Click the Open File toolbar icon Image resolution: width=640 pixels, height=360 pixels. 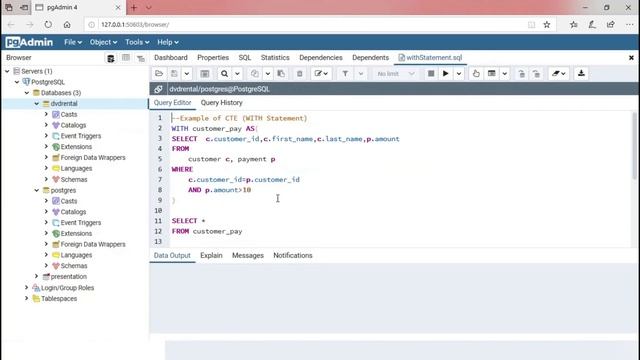(159, 74)
